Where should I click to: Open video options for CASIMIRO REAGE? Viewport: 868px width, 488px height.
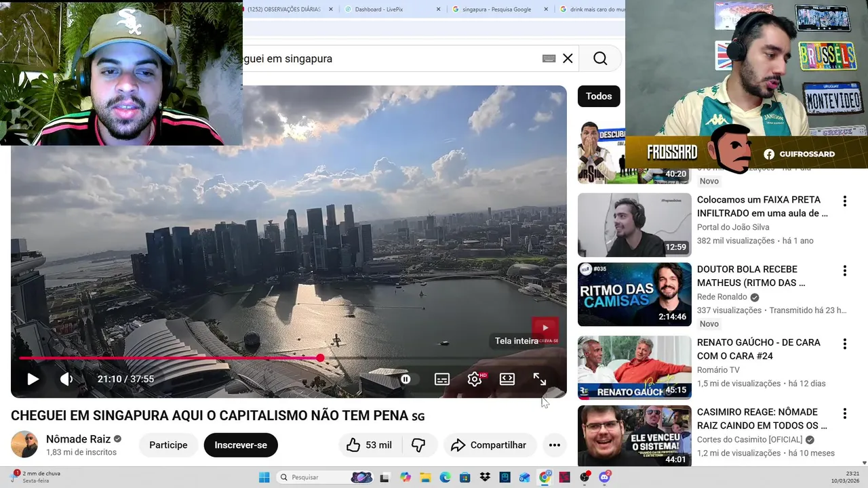tap(844, 413)
